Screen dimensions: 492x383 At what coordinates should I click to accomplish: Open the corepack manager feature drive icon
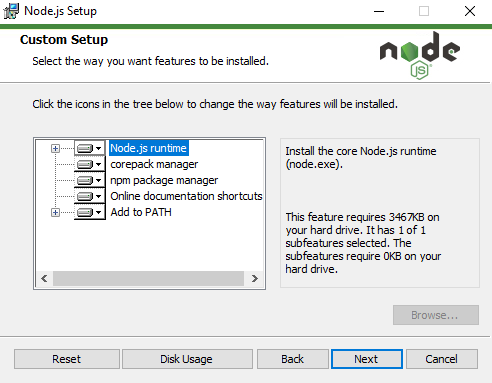89,164
